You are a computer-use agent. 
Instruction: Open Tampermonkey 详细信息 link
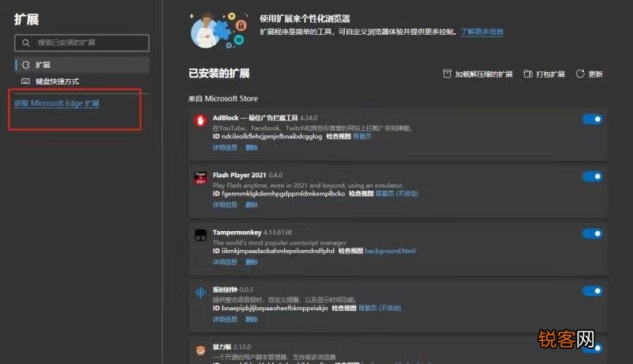click(225, 262)
